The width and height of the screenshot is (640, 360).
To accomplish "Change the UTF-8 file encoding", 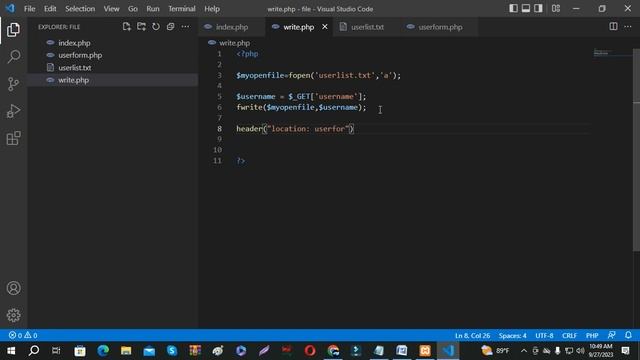I will [x=544, y=336].
